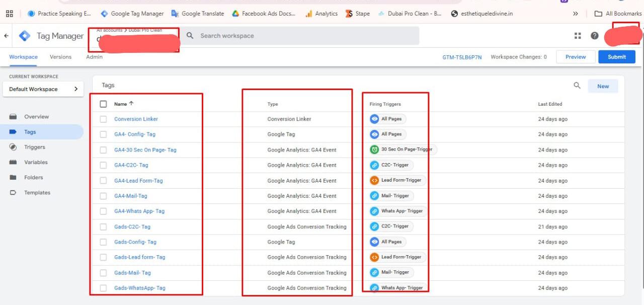
Task: Open Overview in the left sidebar
Action: pyautogui.click(x=36, y=117)
